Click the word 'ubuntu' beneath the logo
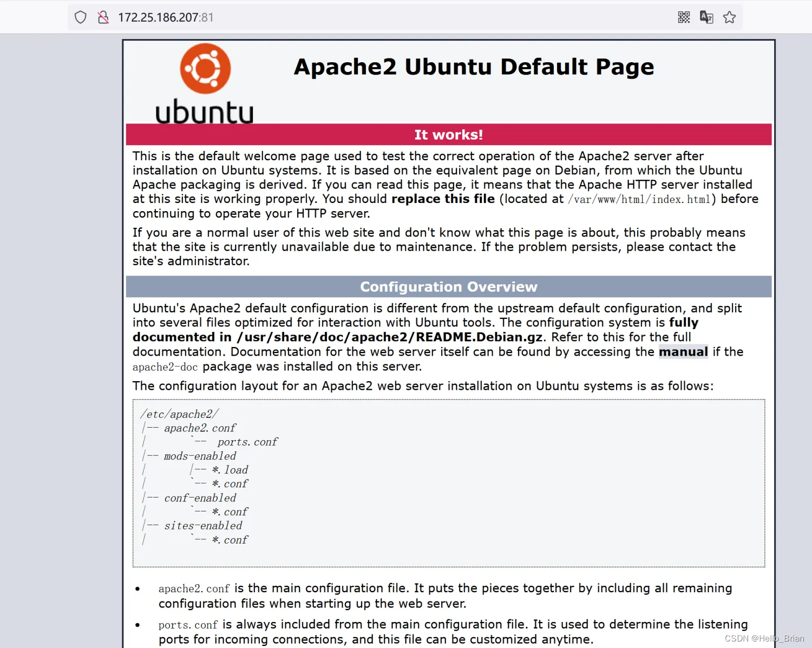This screenshot has height=648, width=812. 205,112
